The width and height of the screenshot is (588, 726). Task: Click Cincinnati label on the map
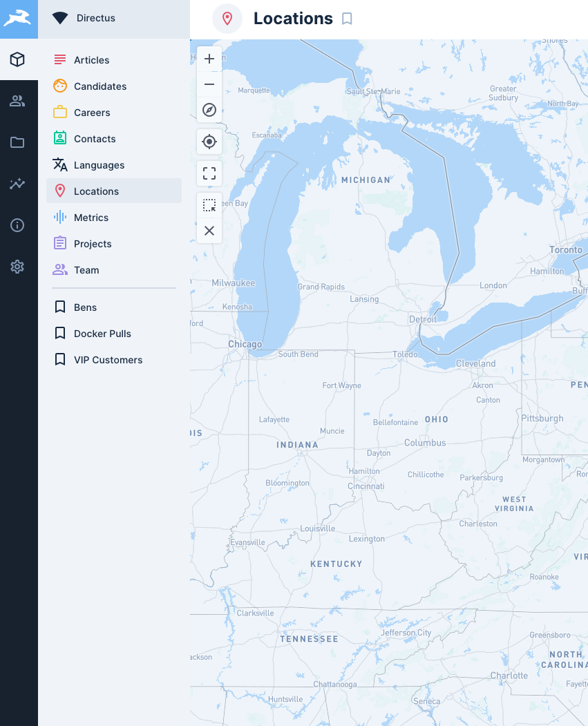coord(366,486)
